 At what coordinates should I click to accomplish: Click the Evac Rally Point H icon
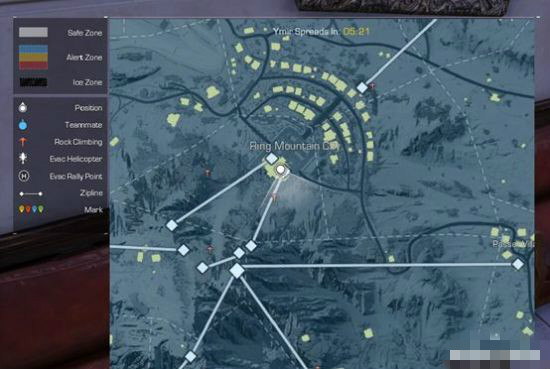tap(24, 176)
